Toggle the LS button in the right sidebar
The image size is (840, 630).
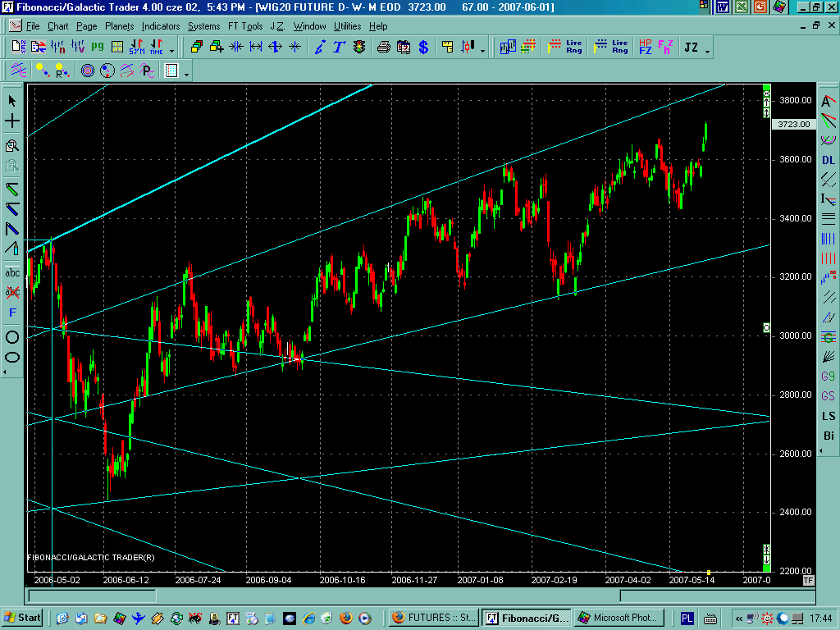tap(829, 416)
